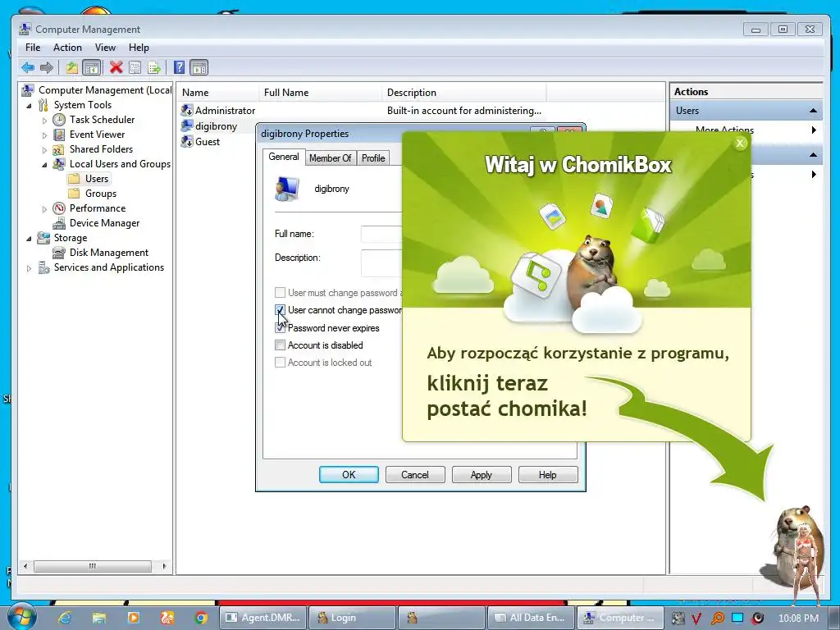Toggle Password never expires checkbox

tap(280, 328)
